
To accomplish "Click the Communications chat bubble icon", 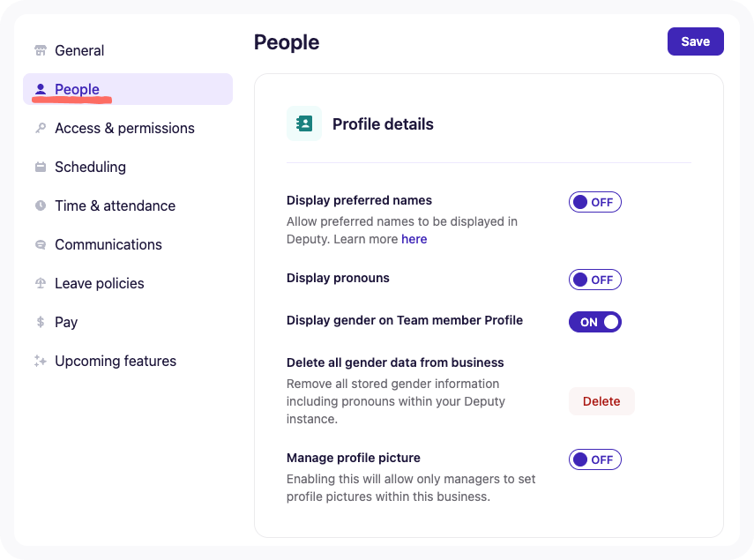I will point(41,244).
